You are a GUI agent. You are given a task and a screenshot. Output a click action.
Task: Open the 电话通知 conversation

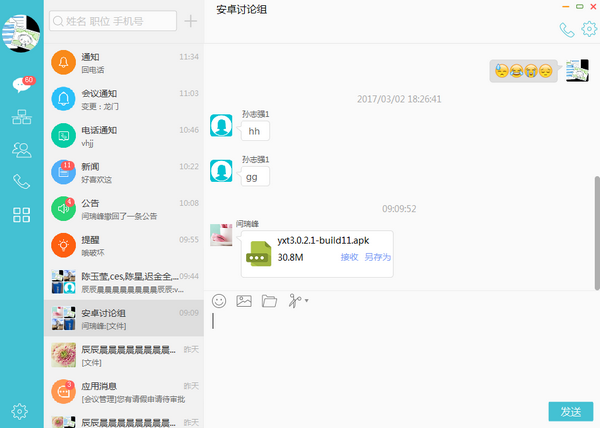[x=124, y=135]
